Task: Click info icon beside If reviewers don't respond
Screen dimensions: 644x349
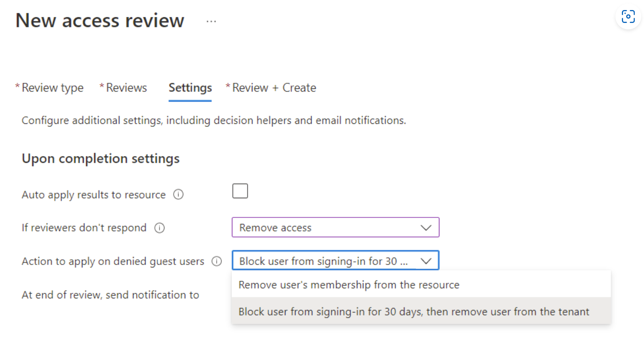Action: point(160,228)
